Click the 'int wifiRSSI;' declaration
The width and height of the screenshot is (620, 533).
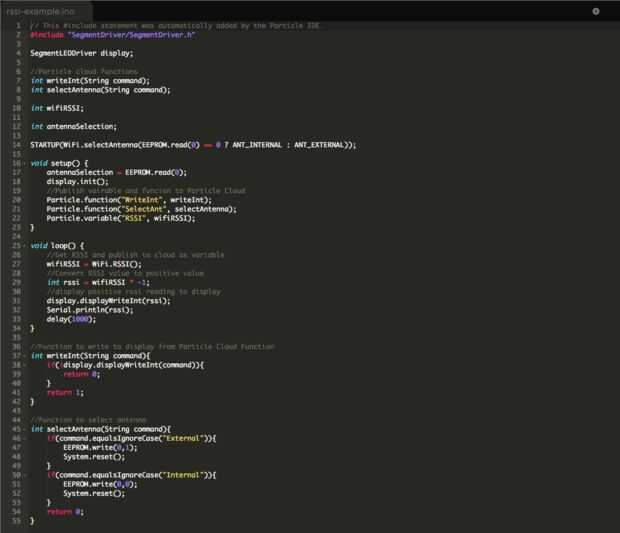pos(57,108)
